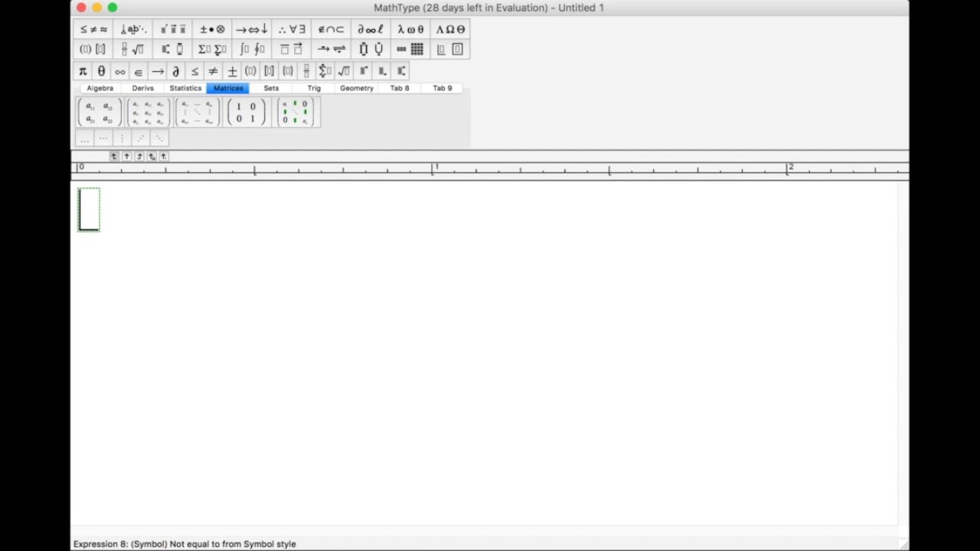Image resolution: width=980 pixels, height=551 pixels.
Task: Insert the not equal symbol
Action: [x=213, y=71]
